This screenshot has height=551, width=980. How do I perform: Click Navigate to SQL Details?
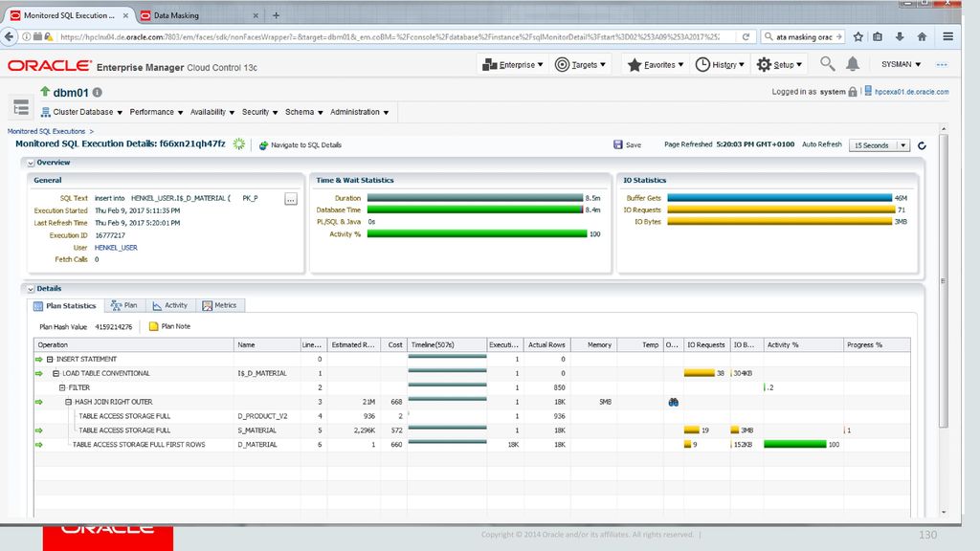pyautogui.click(x=300, y=145)
